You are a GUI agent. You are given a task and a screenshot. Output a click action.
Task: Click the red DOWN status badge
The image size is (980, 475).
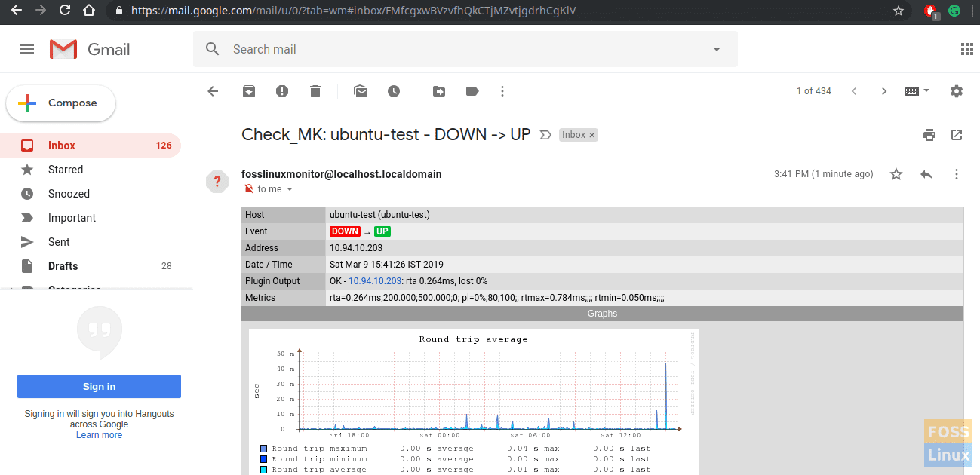tap(345, 231)
